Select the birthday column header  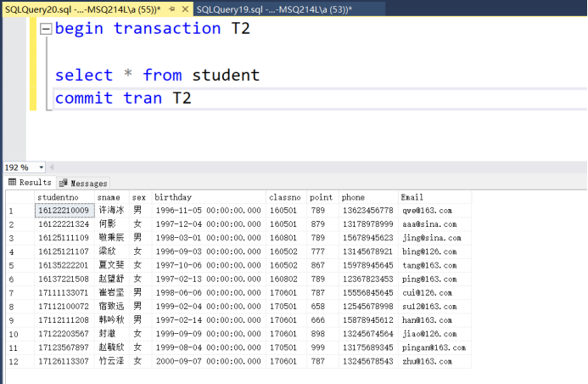(209, 197)
